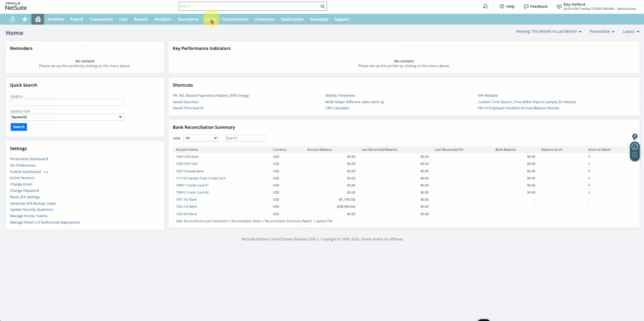Open the Bank Reconciliation View All dropdown
The width and height of the screenshot is (644, 321).
coord(201,138)
